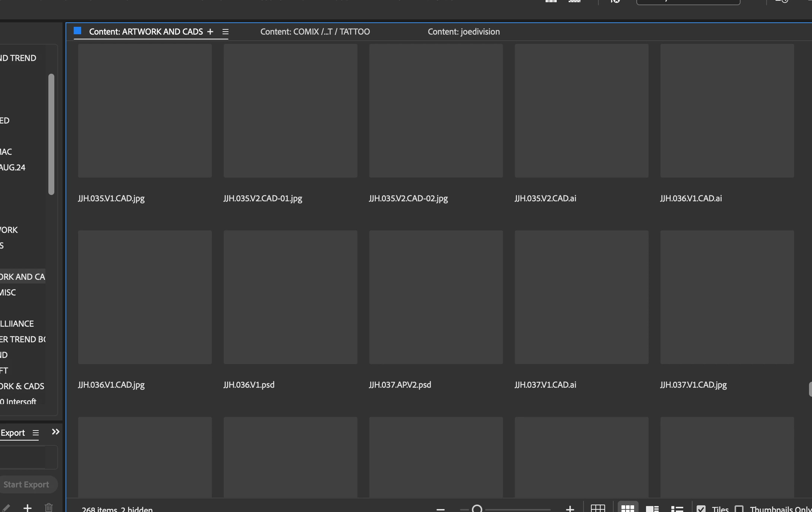Switch to Content: COMIX / TATTOO tab
Viewport: 812px width, 512px height.
[x=315, y=32]
